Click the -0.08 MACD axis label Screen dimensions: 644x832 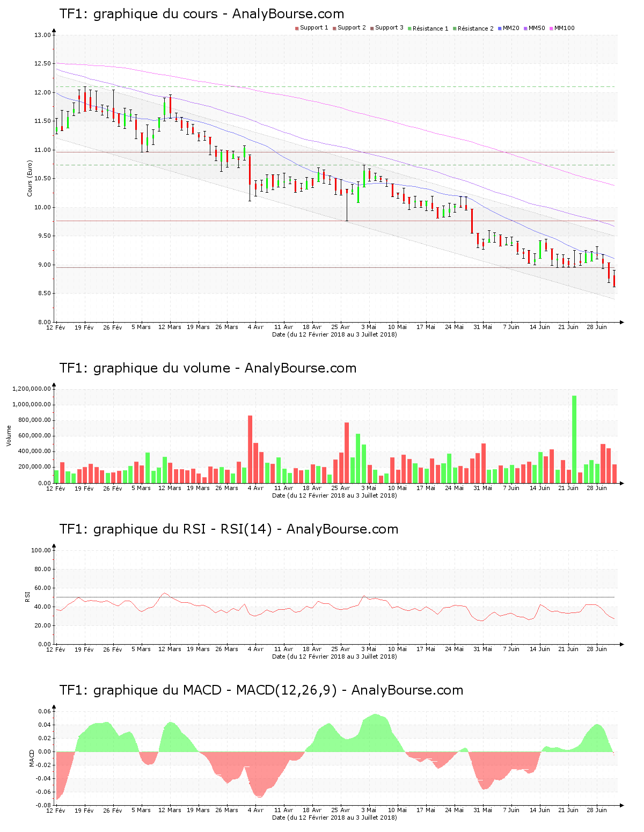[43, 806]
